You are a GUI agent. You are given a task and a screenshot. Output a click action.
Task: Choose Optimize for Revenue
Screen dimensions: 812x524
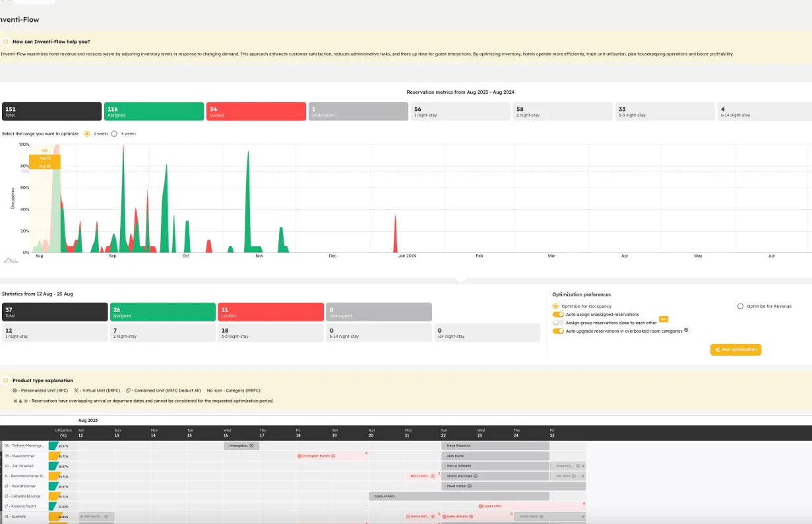point(740,306)
